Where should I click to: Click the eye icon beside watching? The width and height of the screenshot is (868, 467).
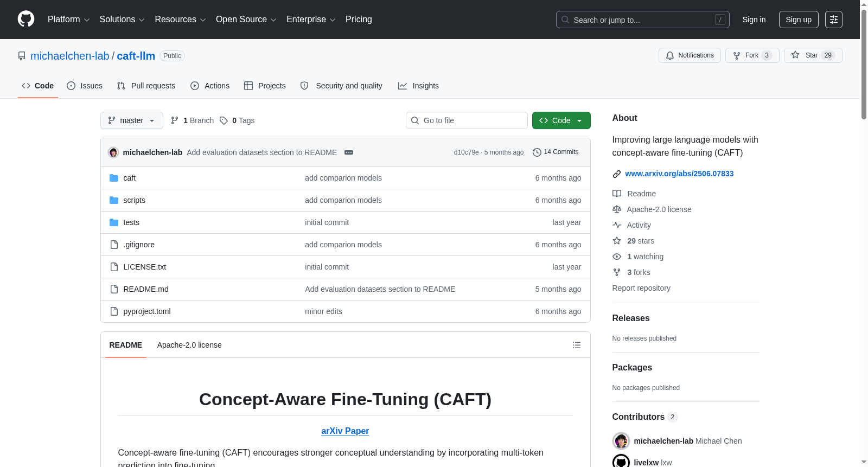pyautogui.click(x=617, y=257)
